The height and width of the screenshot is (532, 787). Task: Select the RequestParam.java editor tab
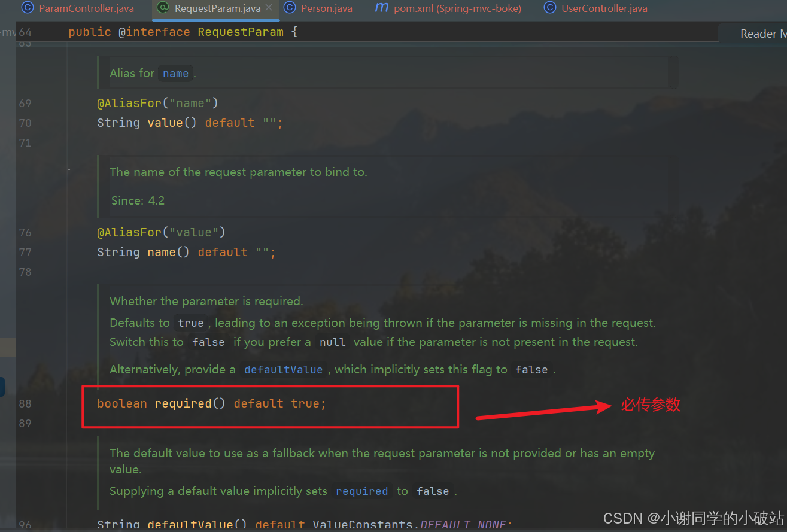tap(217, 9)
